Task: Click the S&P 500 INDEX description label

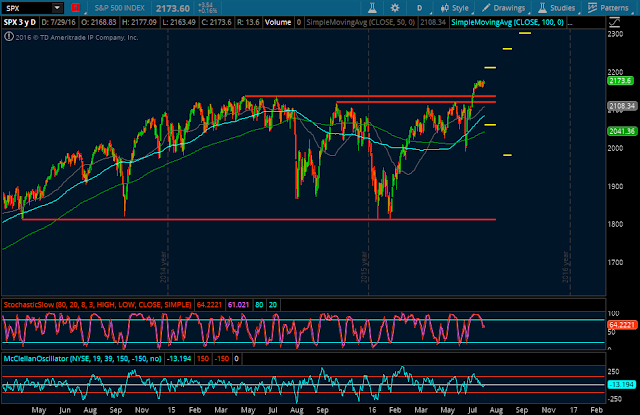Action: [x=120, y=8]
